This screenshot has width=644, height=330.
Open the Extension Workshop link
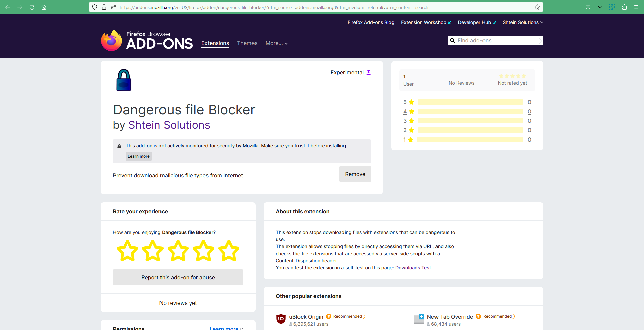[426, 22]
